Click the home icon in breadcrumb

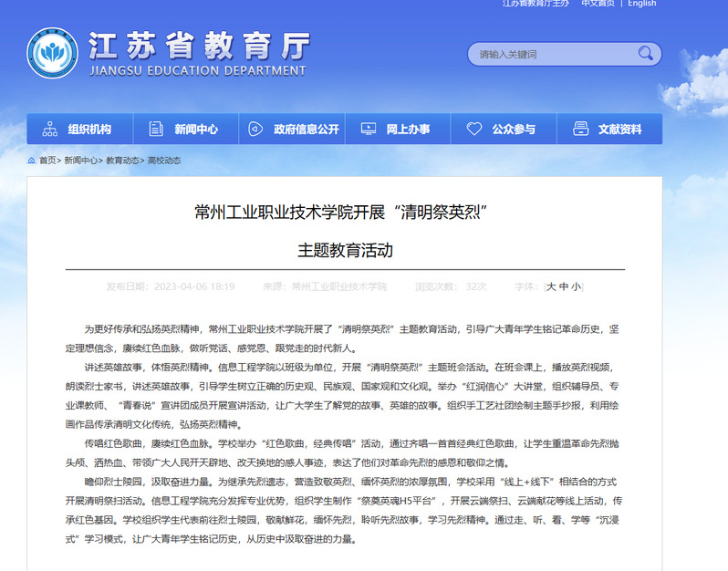(x=31, y=161)
